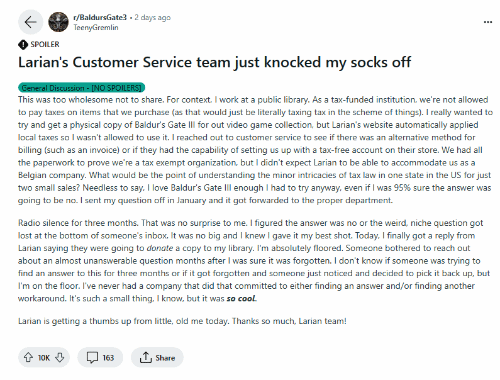Visit the r/BaldursGate3 subreddit link
Image resolution: width=500 pixels, height=380 pixels.
pos(100,17)
